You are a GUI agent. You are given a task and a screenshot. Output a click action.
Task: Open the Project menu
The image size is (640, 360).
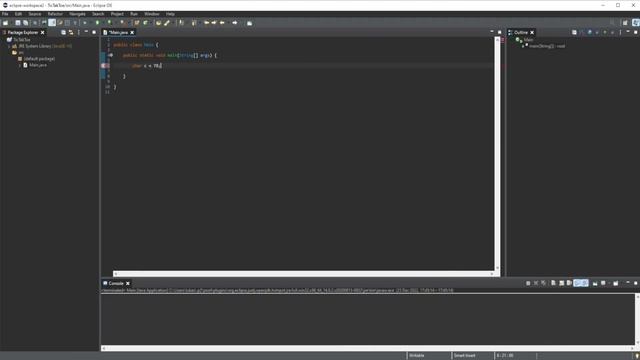[117, 14]
